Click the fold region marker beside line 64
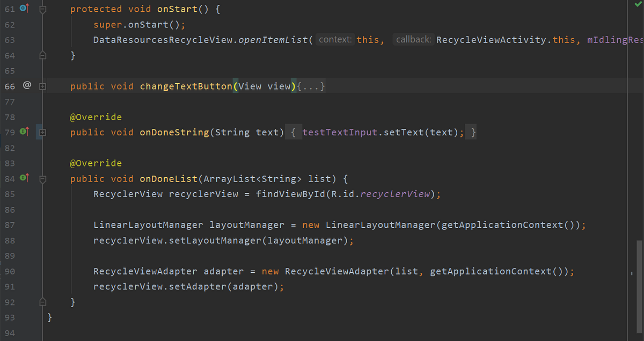The width and height of the screenshot is (644, 341). click(x=42, y=55)
